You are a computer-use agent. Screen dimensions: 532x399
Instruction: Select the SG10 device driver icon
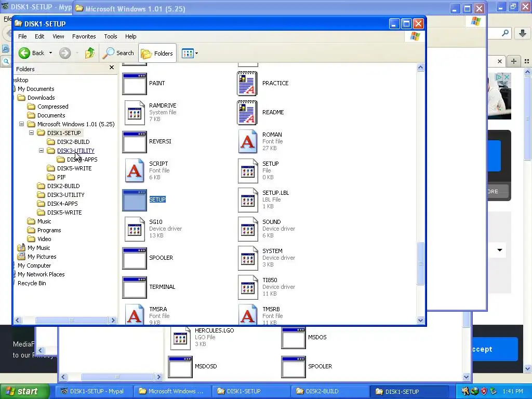pyautogui.click(x=135, y=229)
